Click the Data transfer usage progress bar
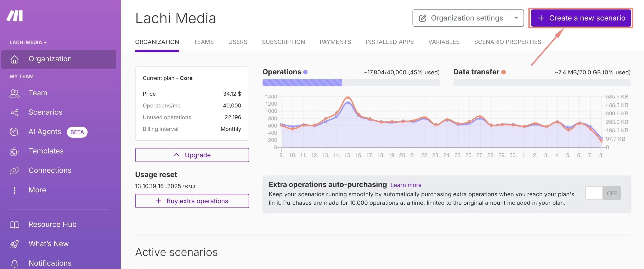Image resolution: width=644 pixels, height=269 pixels. (x=542, y=83)
